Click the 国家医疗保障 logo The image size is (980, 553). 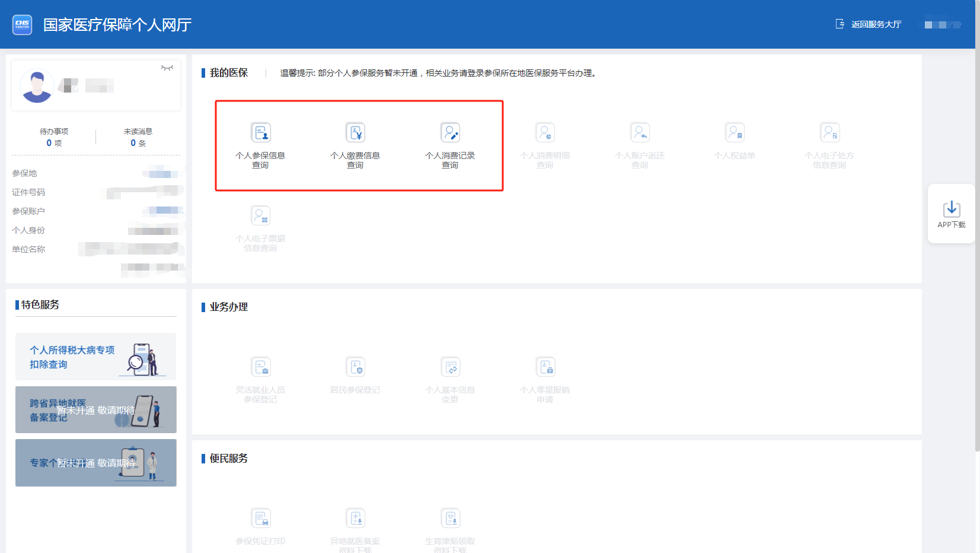pyautogui.click(x=22, y=24)
